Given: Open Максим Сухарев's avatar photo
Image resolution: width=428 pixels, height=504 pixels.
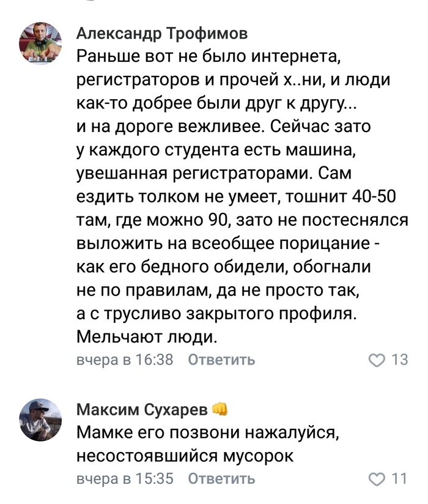Looking at the screenshot, I should coord(41,420).
